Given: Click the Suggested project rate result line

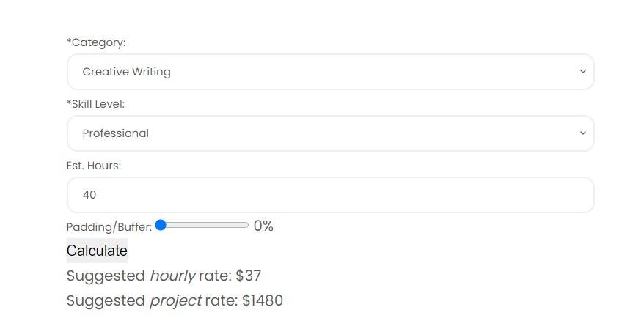Looking at the screenshot, I should coord(175,301).
